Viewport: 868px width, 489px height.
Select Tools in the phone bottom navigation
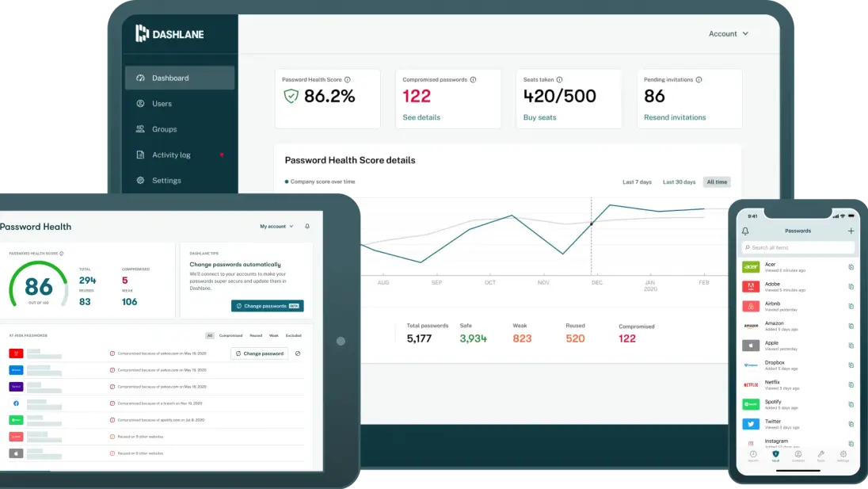pyautogui.click(x=821, y=455)
